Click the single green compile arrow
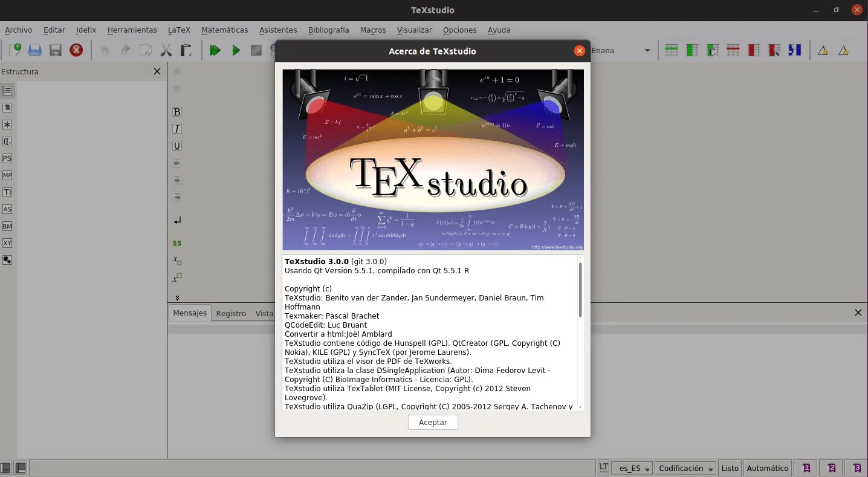 pyautogui.click(x=236, y=50)
